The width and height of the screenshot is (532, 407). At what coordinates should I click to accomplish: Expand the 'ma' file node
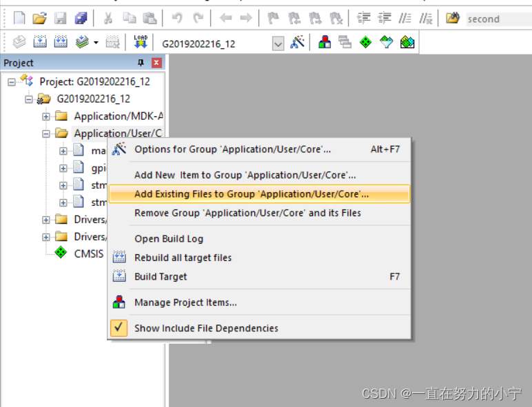(63, 152)
